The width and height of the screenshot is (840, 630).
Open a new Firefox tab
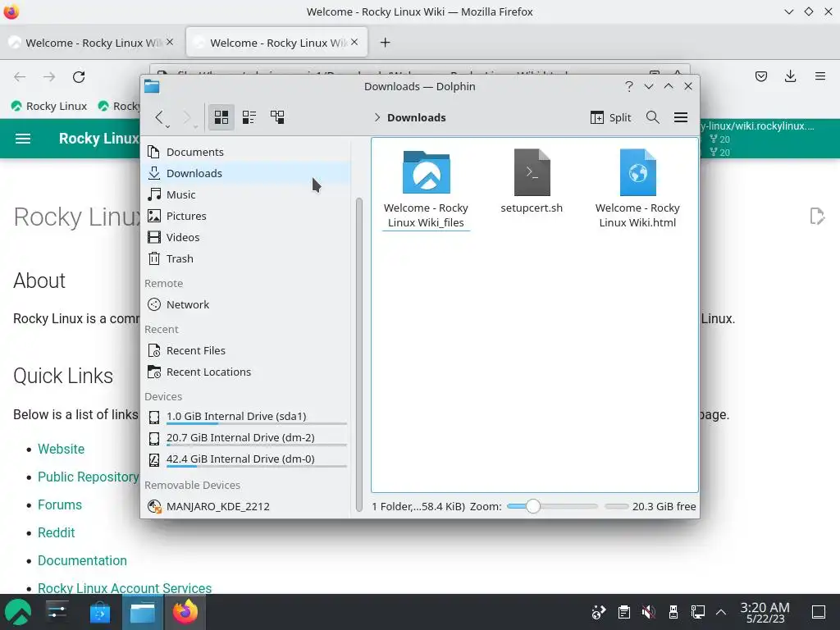(386, 43)
